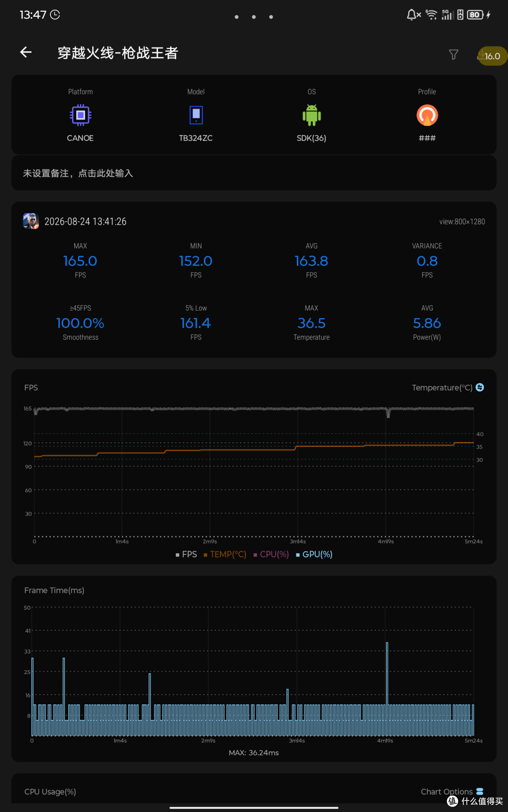The image size is (508, 812).
Task: Tap the Android OS robot icon
Action: tap(311, 115)
